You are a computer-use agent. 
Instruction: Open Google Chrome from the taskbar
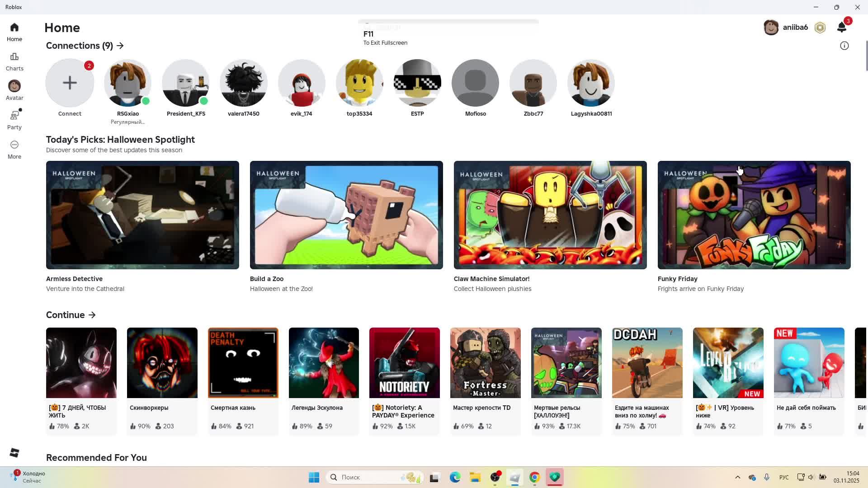coord(534,477)
